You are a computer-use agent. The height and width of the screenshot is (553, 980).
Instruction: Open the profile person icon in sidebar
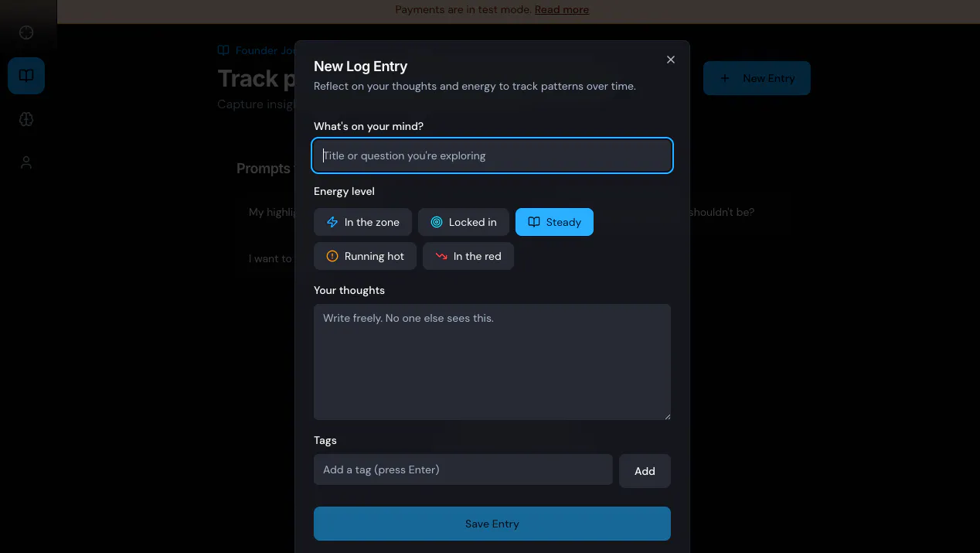click(26, 162)
